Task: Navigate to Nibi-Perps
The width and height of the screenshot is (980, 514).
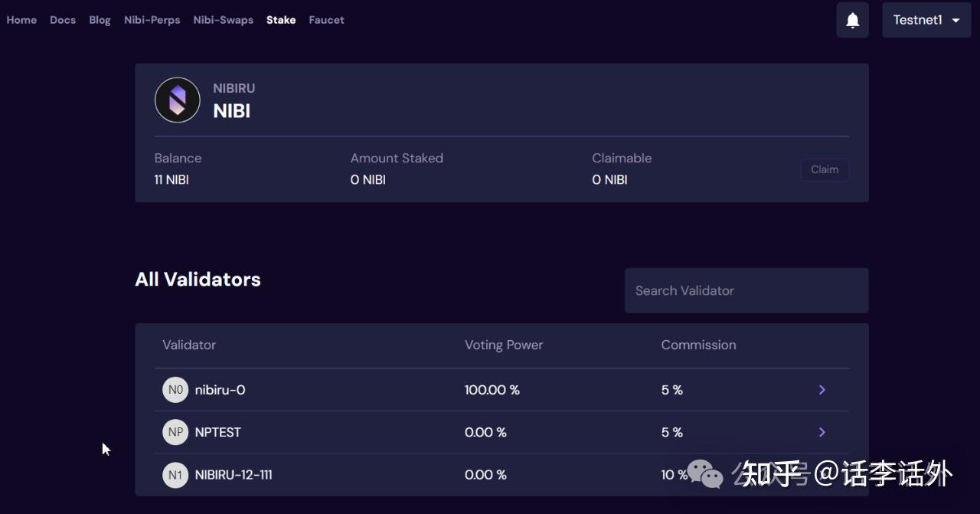Action: point(152,20)
